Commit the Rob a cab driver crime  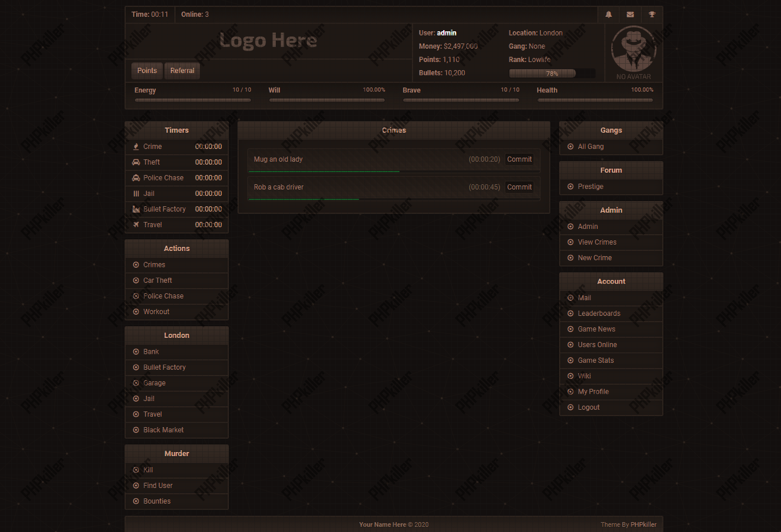point(519,187)
